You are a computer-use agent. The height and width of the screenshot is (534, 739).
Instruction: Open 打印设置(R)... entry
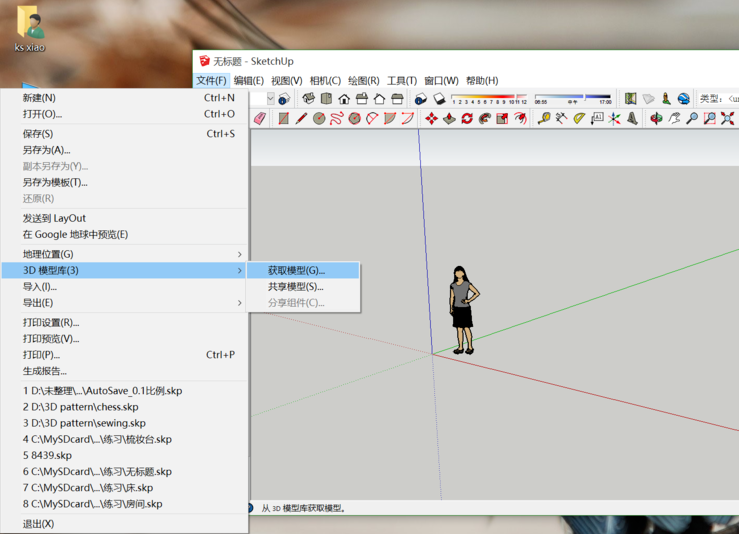pos(124,323)
